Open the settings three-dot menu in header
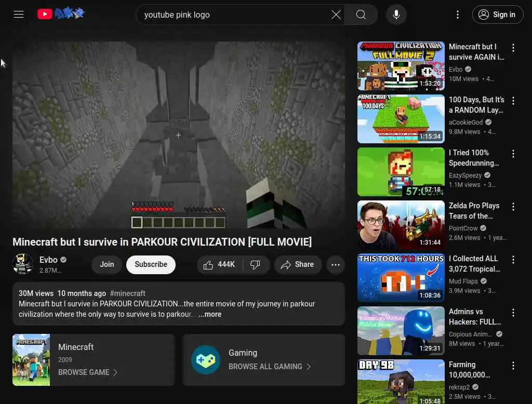This screenshot has width=532, height=404. (x=457, y=15)
